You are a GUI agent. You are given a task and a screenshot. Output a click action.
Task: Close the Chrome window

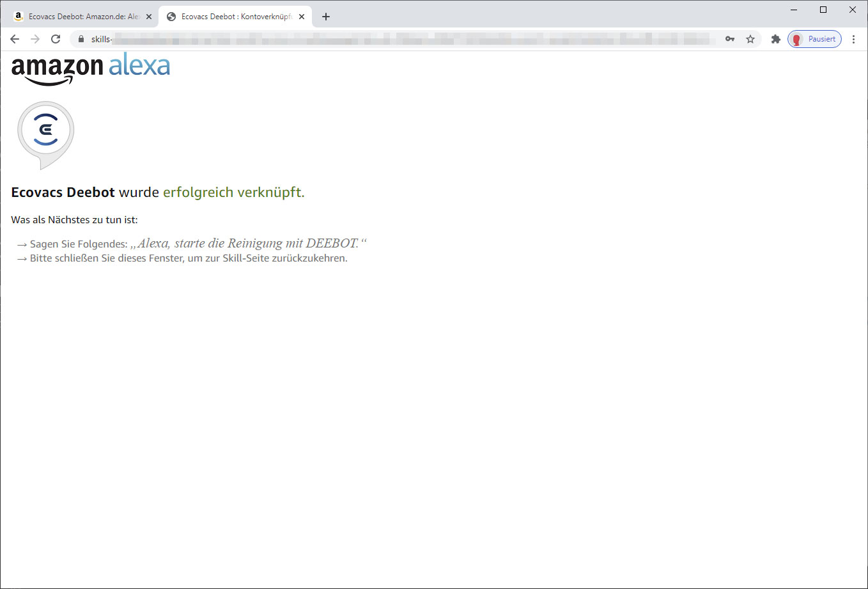pos(853,10)
